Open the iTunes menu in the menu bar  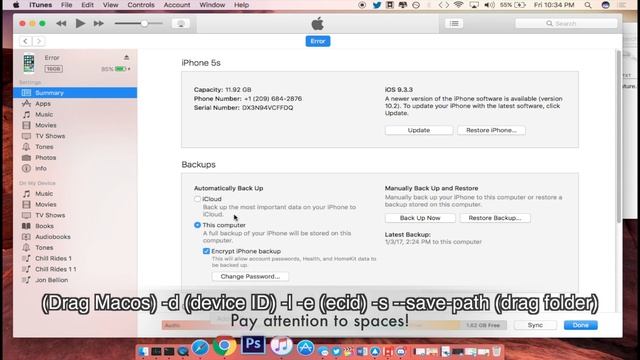tap(40, 5)
